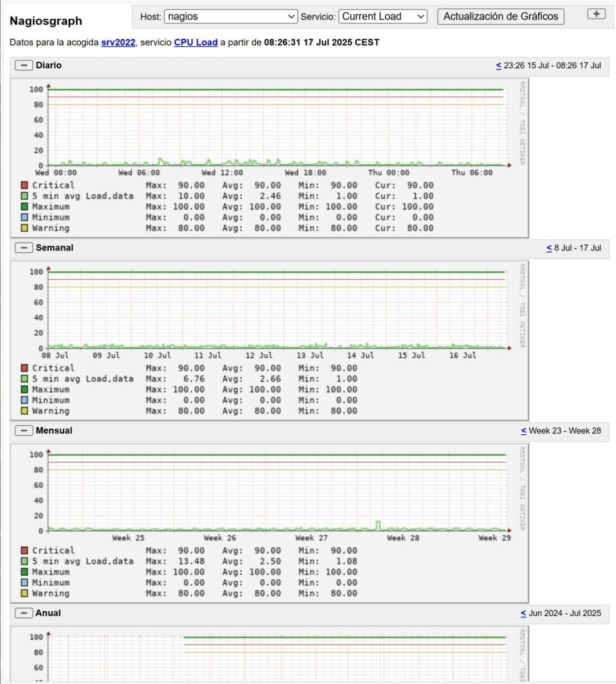Click the Anual section heading text
Viewport: 616px width, 684px height.
click(48, 613)
